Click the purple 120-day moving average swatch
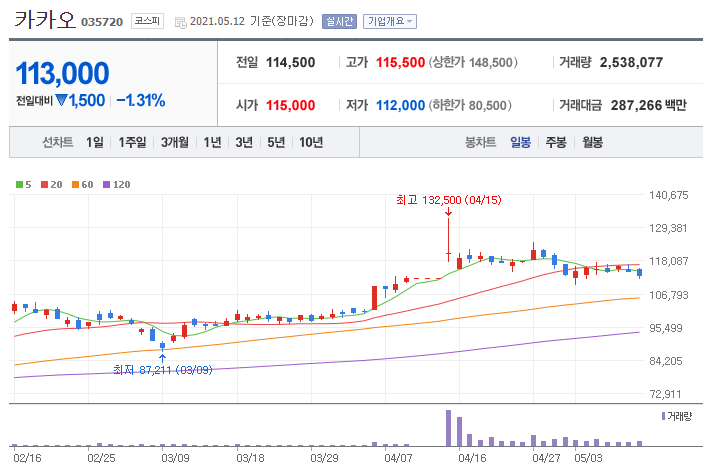This screenshot has height=473, width=703. pyautogui.click(x=106, y=184)
